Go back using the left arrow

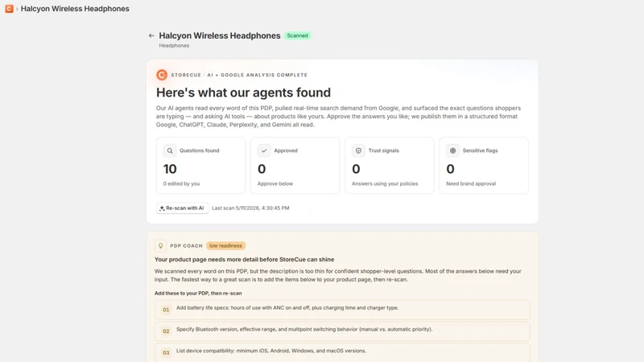[x=151, y=35]
